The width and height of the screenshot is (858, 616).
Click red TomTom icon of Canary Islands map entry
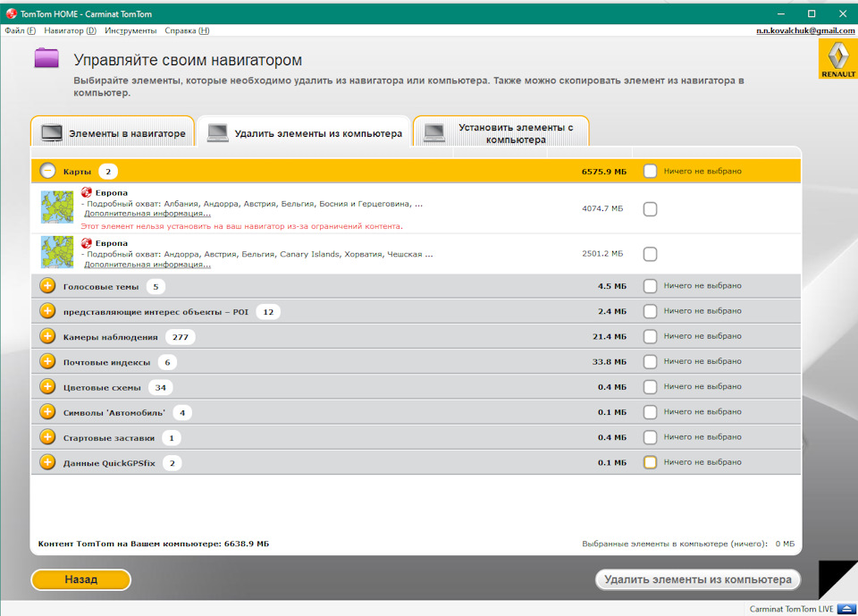87,242
